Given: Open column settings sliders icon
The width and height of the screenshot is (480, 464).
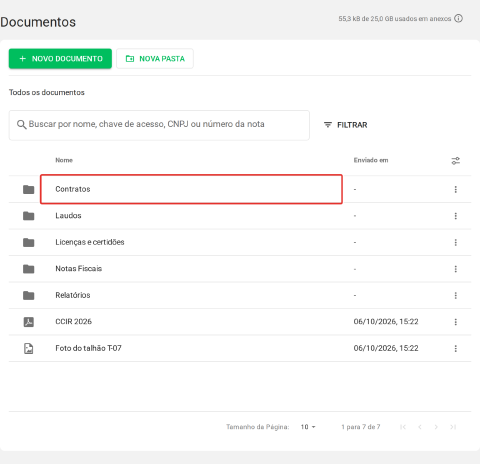Looking at the screenshot, I should 456,161.
